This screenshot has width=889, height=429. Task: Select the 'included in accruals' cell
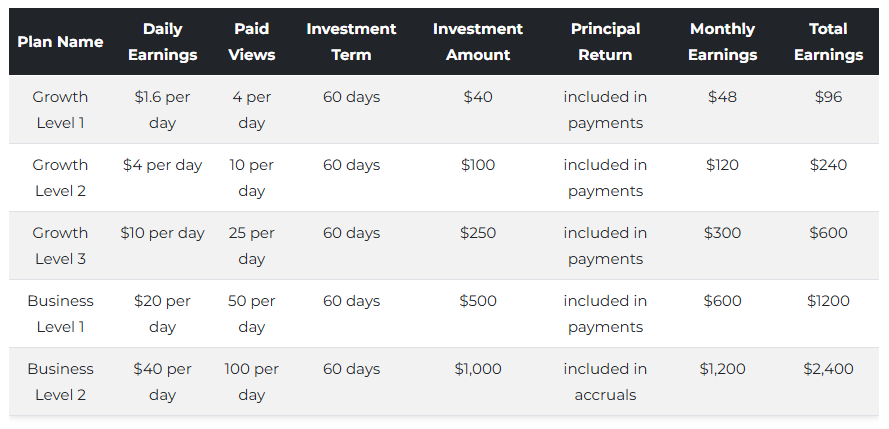[605, 382]
